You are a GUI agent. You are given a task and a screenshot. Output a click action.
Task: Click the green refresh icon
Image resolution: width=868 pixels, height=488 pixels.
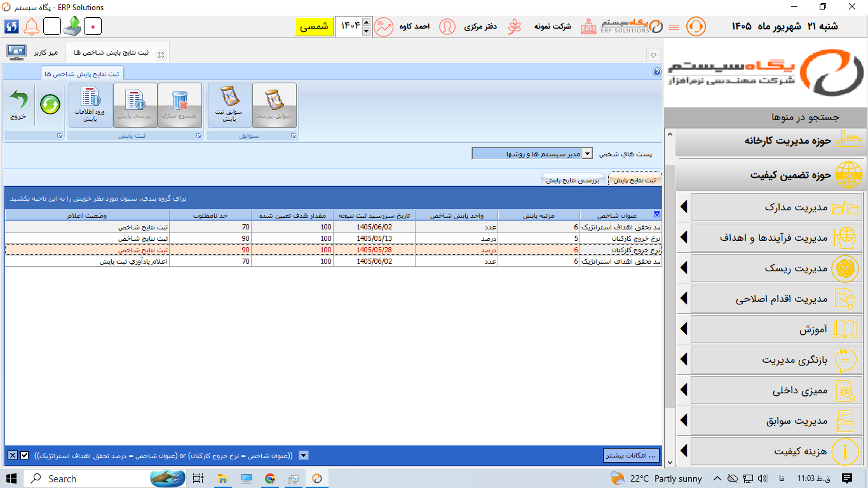tap(50, 104)
